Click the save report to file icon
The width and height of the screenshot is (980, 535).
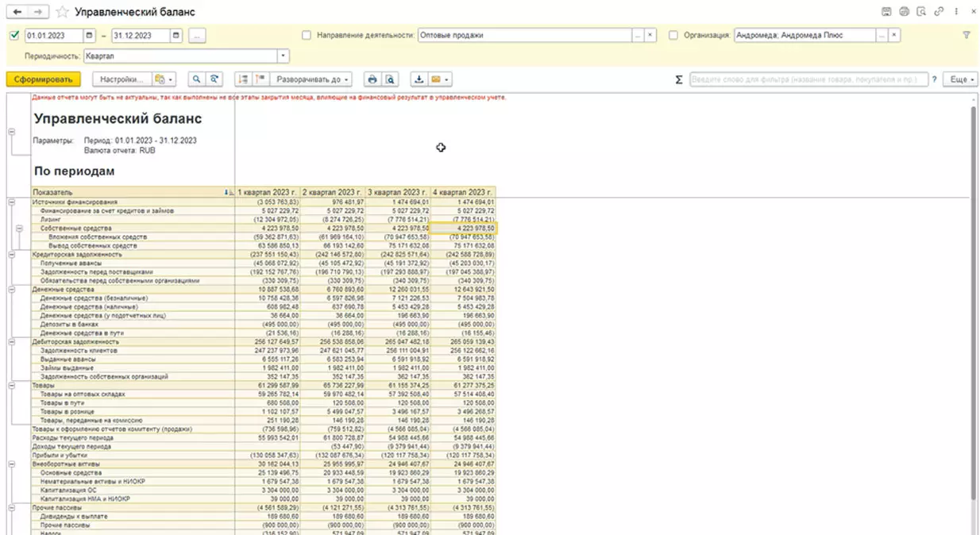click(x=419, y=79)
